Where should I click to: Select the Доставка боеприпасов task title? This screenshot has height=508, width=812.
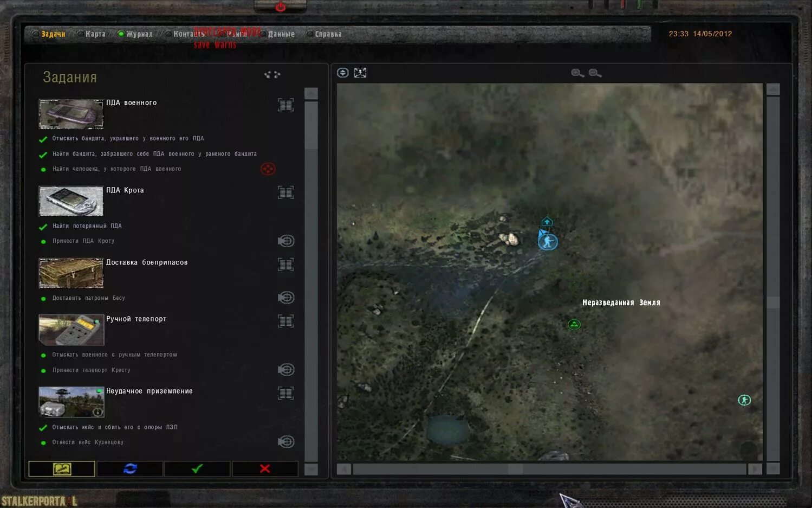pos(147,262)
